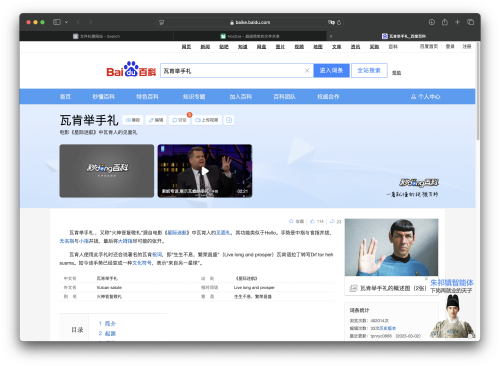Click 百度首页 link at top right
The image size is (500, 367).
pyautogui.click(x=429, y=47)
